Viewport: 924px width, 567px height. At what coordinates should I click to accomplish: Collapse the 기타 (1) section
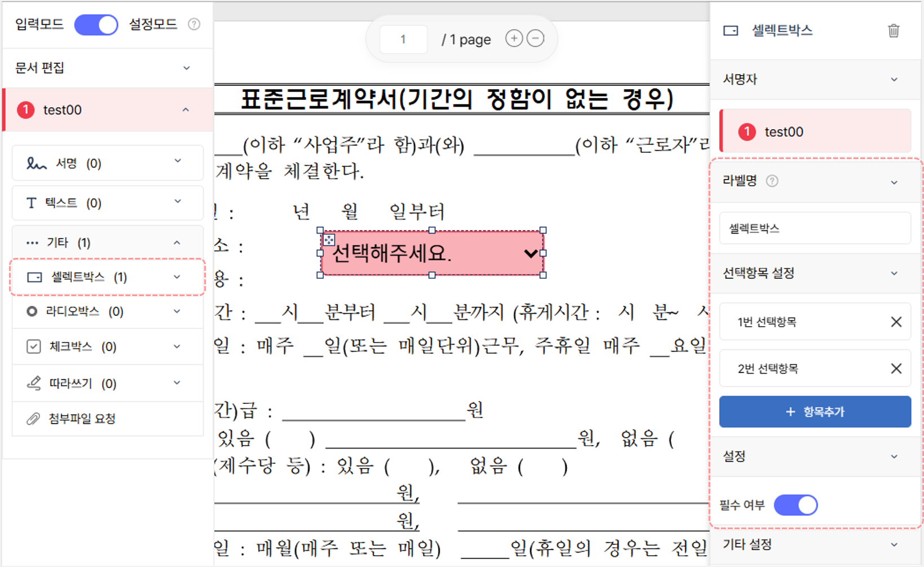pos(108,243)
